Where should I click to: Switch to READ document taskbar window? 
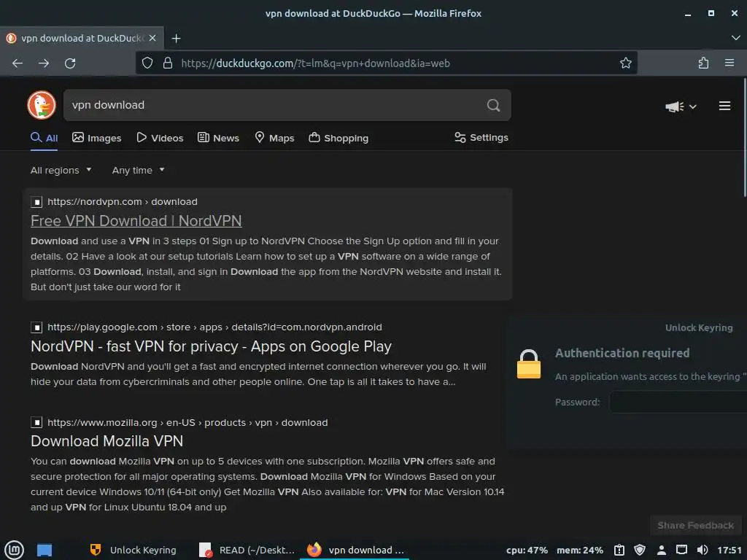[x=247, y=550]
